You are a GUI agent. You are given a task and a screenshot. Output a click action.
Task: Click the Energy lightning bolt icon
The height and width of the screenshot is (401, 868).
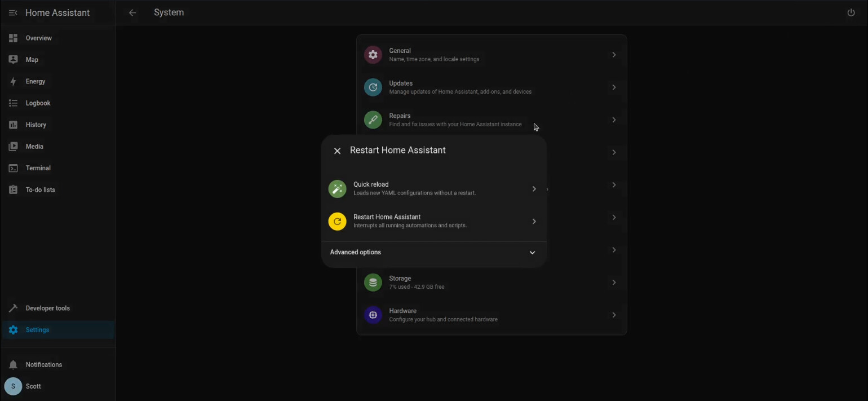(x=13, y=81)
